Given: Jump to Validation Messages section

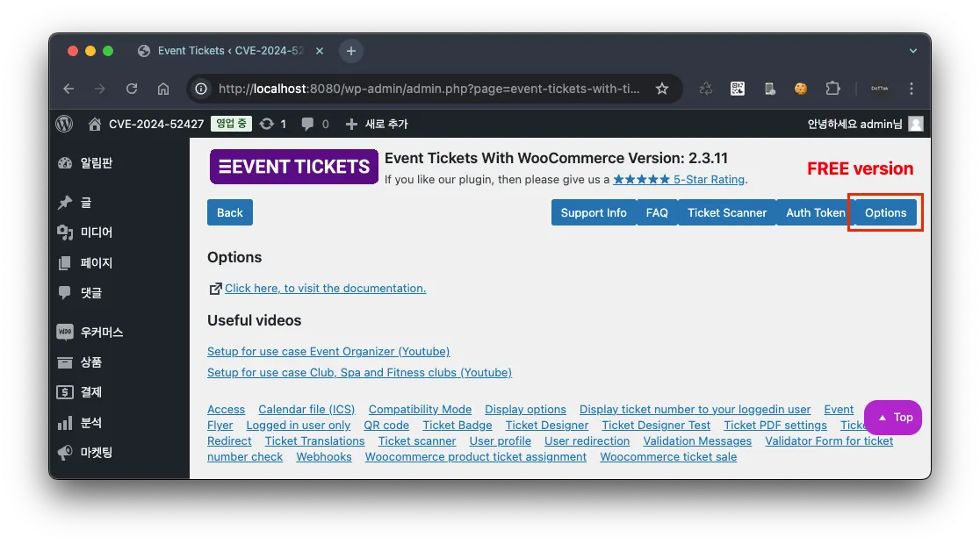Looking at the screenshot, I should pyautogui.click(x=697, y=440).
